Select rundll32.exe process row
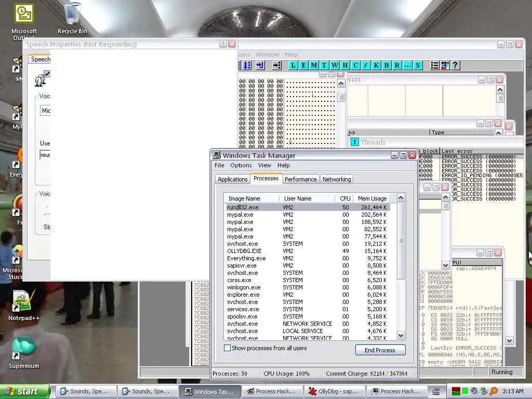 click(x=308, y=207)
